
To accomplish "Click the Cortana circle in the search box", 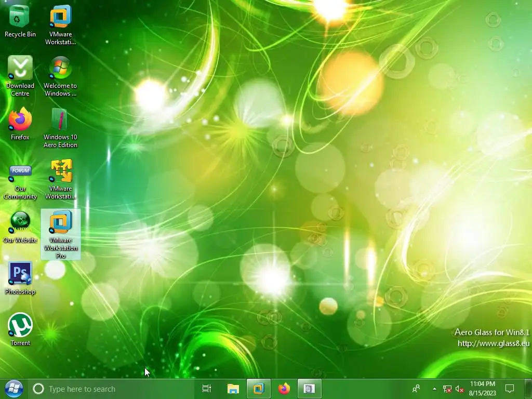I will [x=38, y=389].
